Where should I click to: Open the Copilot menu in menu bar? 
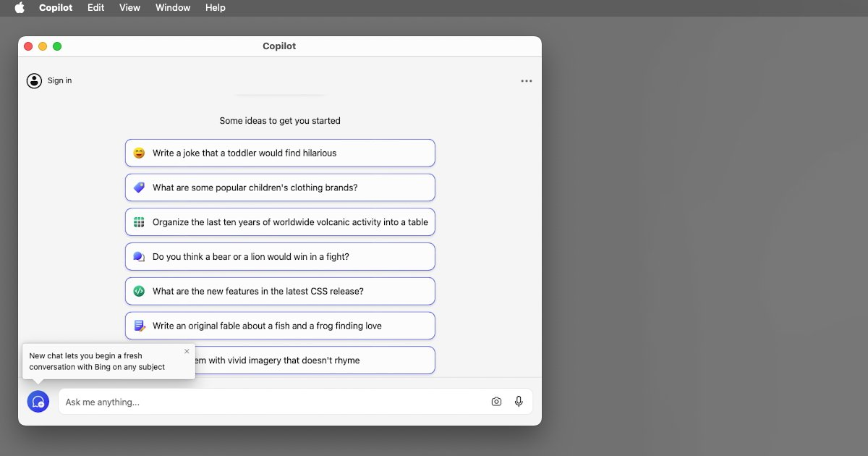[x=56, y=7]
